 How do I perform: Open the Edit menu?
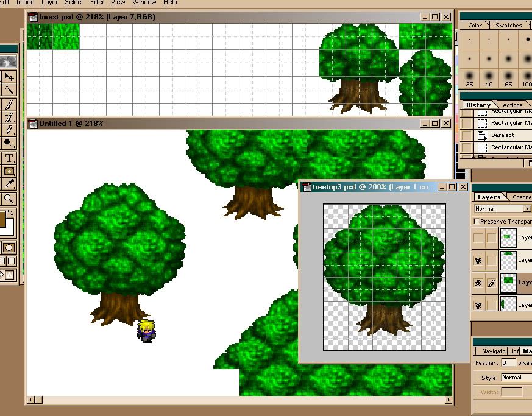[5, 2]
